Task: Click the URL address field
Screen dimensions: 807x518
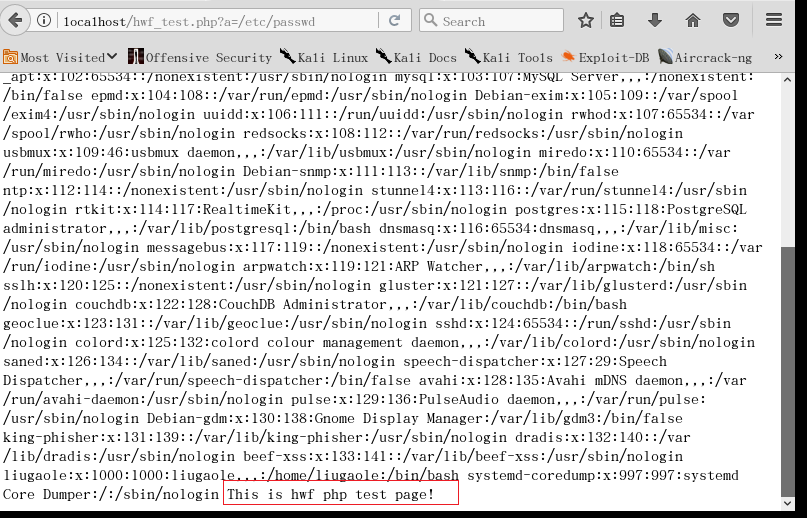Action: click(x=217, y=21)
